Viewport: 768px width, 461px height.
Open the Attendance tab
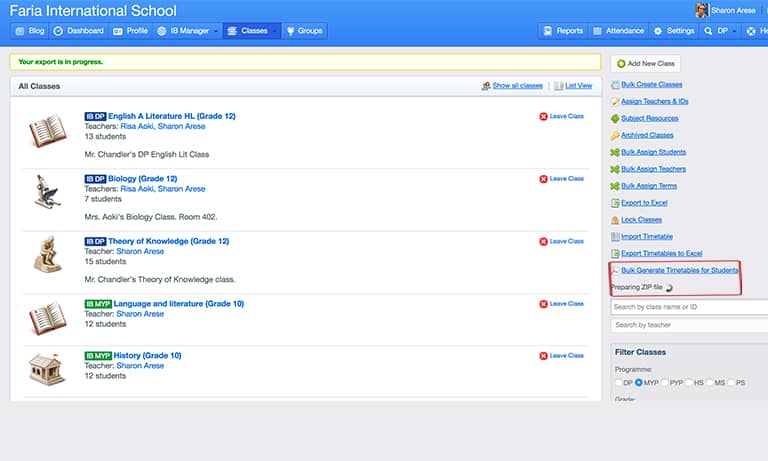[618, 31]
